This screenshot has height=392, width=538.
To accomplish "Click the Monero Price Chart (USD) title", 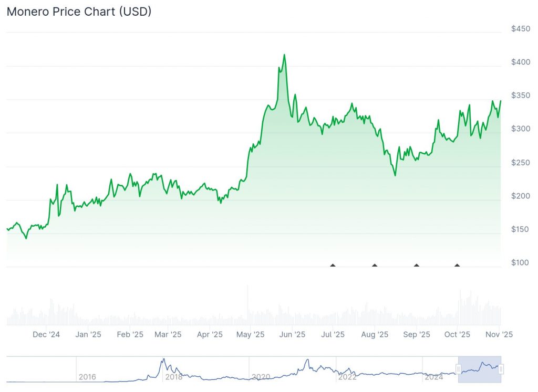I will point(79,11).
